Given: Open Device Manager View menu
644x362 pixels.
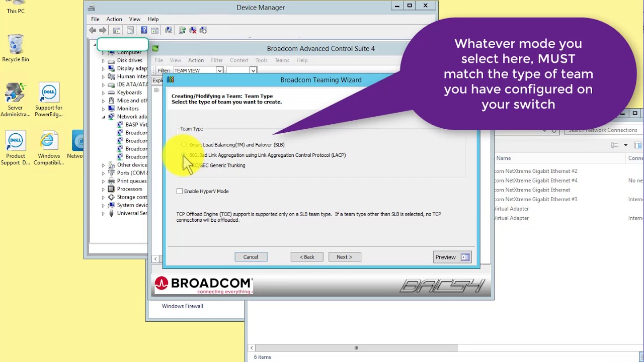Looking at the screenshot, I should click(134, 19).
